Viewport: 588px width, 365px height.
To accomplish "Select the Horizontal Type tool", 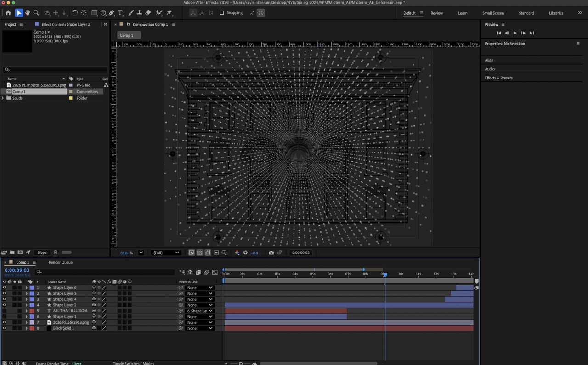I will pyautogui.click(x=120, y=12).
